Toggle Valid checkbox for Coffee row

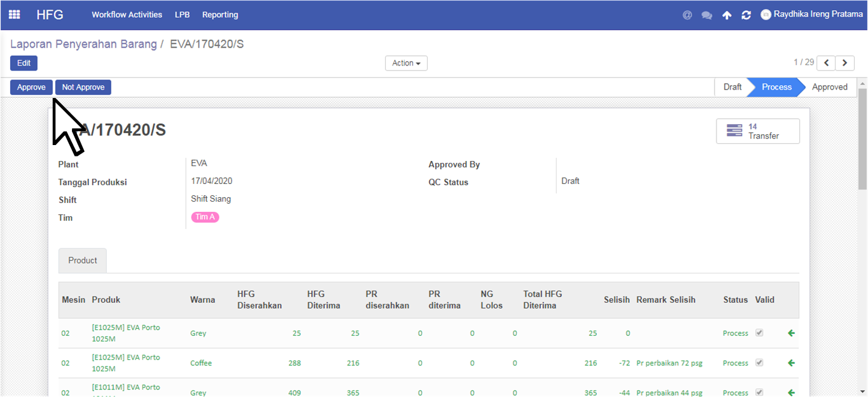click(759, 363)
